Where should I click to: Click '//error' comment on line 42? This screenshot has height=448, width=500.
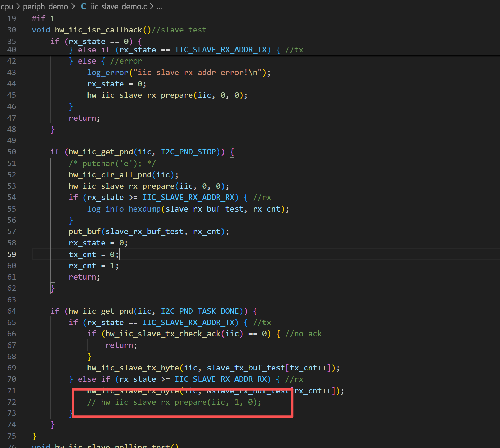(x=126, y=61)
